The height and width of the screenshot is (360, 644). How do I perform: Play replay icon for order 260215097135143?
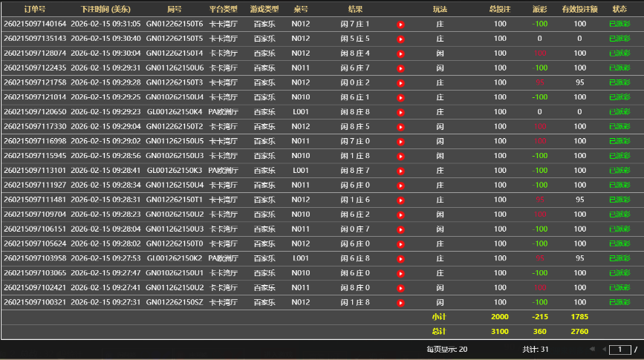point(400,39)
